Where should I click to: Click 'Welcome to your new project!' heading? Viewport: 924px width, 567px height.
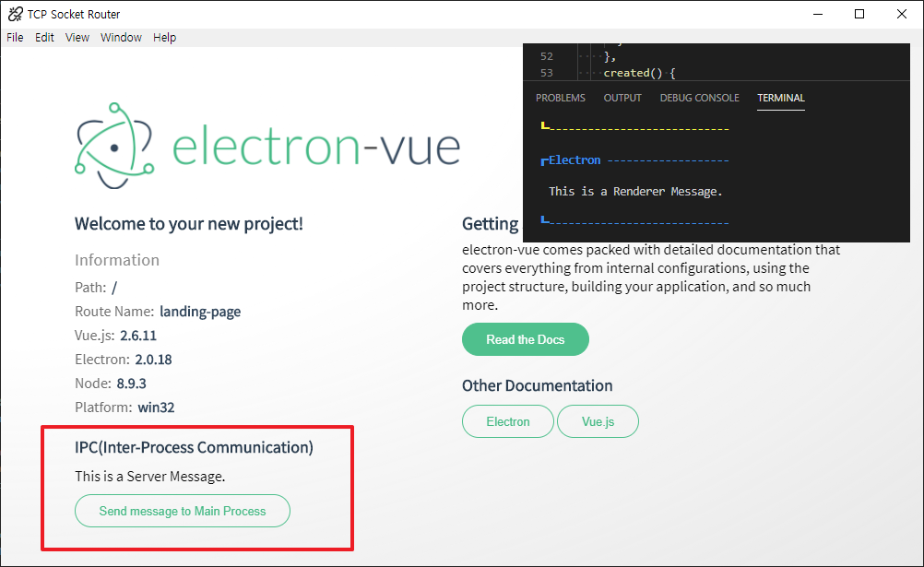(x=188, y=224)
